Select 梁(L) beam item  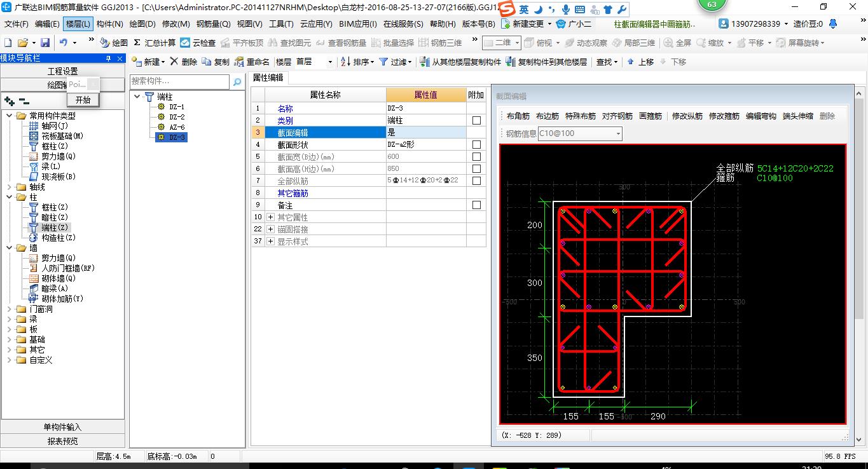(x=51, y=167)
